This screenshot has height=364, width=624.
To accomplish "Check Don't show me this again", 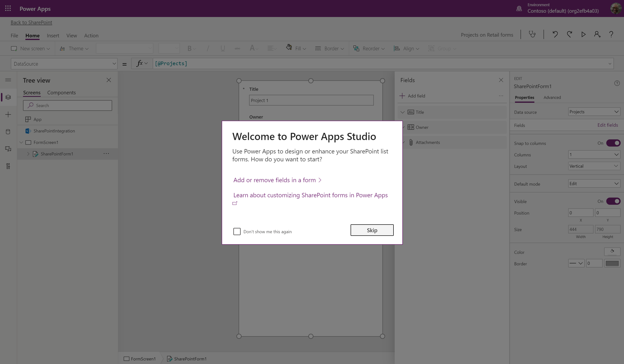I will [x=237, y=231].
